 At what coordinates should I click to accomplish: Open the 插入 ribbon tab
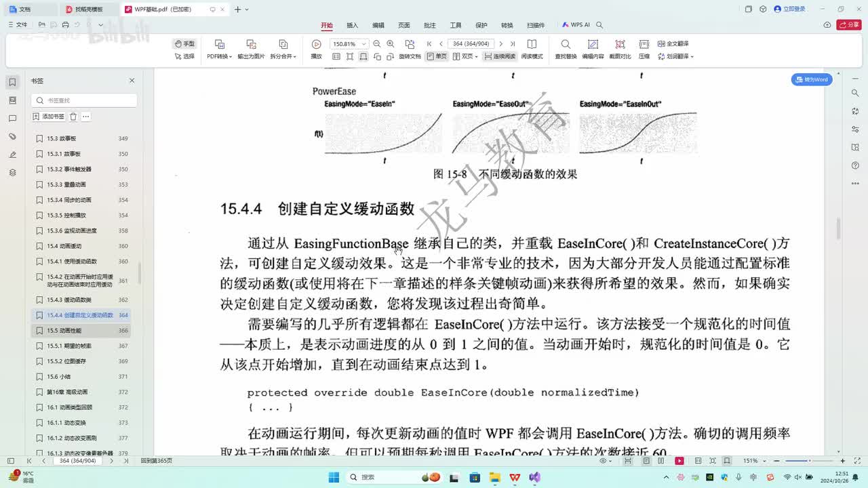(x=353, y=25)
